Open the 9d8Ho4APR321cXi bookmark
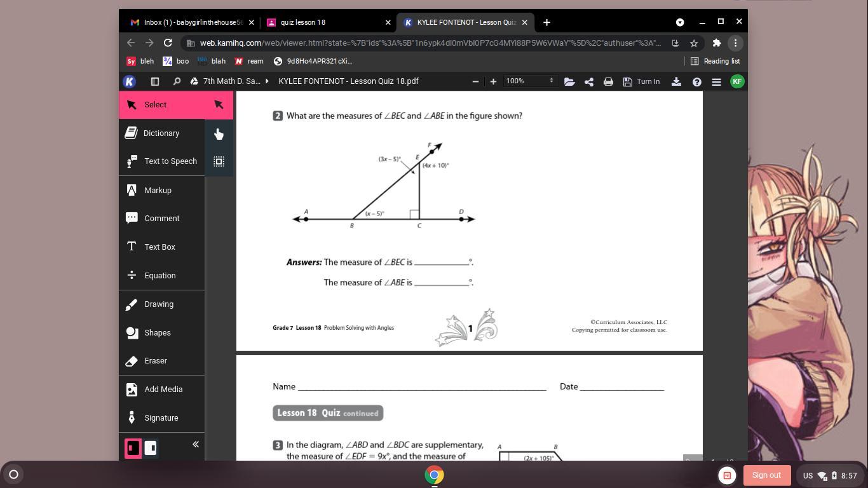Screen dimensions: 868x488 pyautogui.click(x=313, y=61)
